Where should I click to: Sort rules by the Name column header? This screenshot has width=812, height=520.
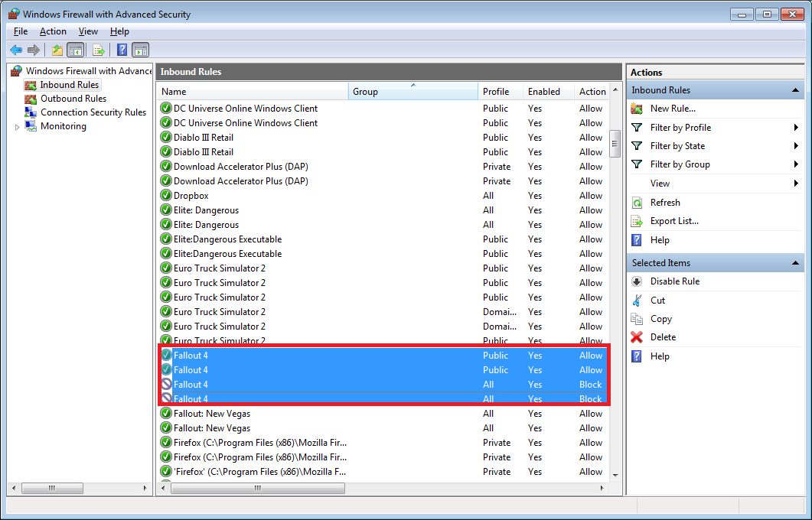pyautogui.click(x=253, y=92)
